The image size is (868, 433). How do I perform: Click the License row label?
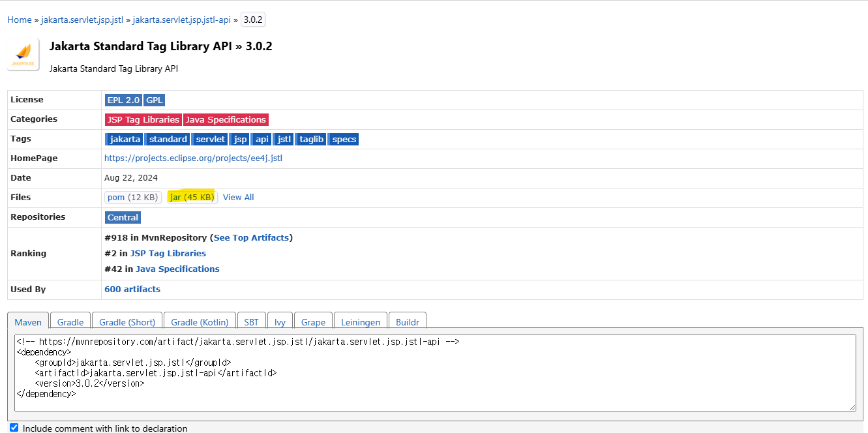point(27,100)
